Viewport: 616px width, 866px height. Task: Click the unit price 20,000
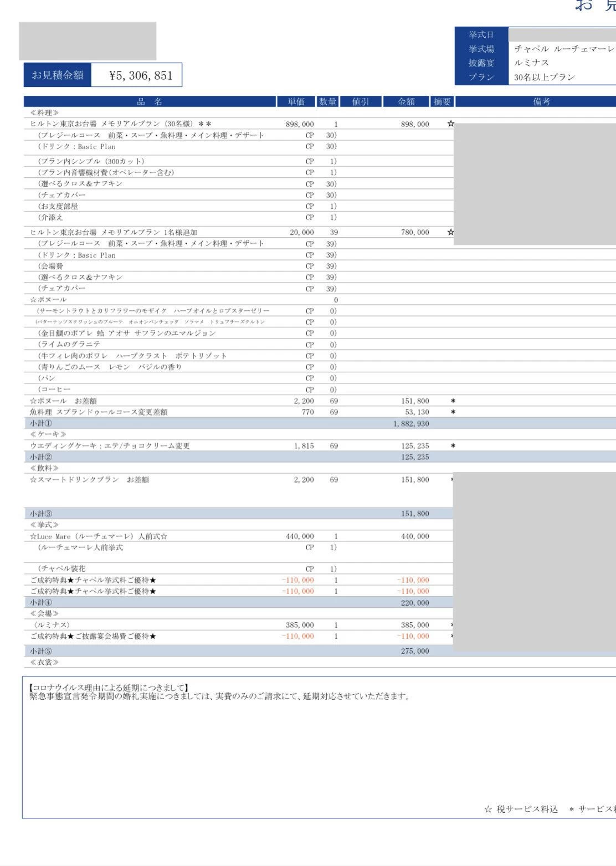pos(302,232)
